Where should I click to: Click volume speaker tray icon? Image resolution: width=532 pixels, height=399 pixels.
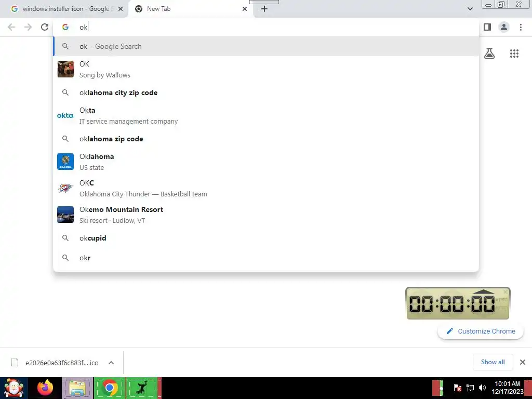[482, 388]
